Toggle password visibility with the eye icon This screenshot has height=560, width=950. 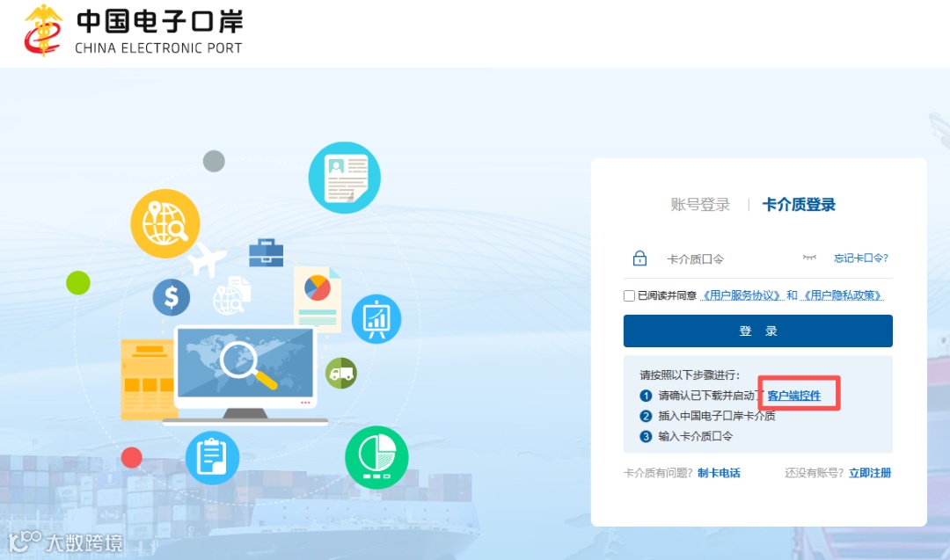(x=809, y=258)
